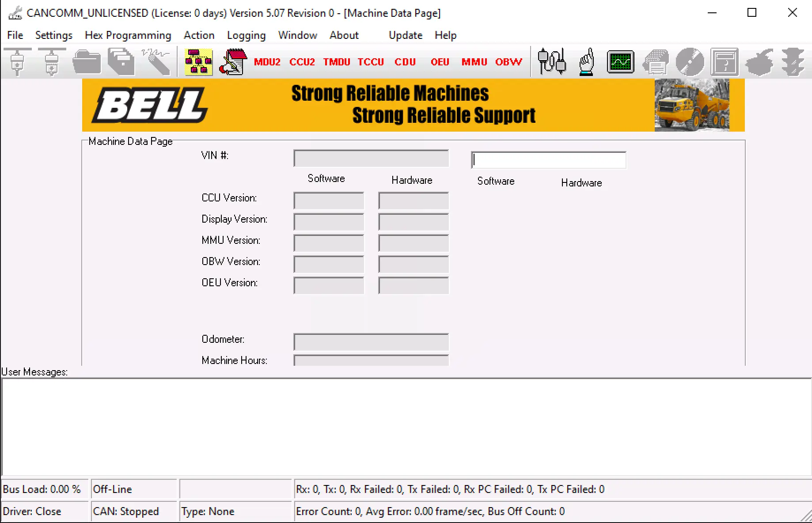
Task: Click the Update menu item
Action: click(405, 35)
